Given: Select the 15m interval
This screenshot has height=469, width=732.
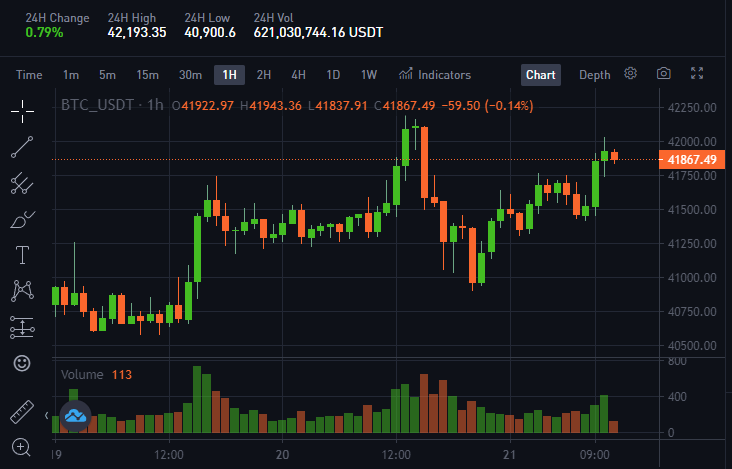Looking at the screenshot, I should [x=148, y=75].
